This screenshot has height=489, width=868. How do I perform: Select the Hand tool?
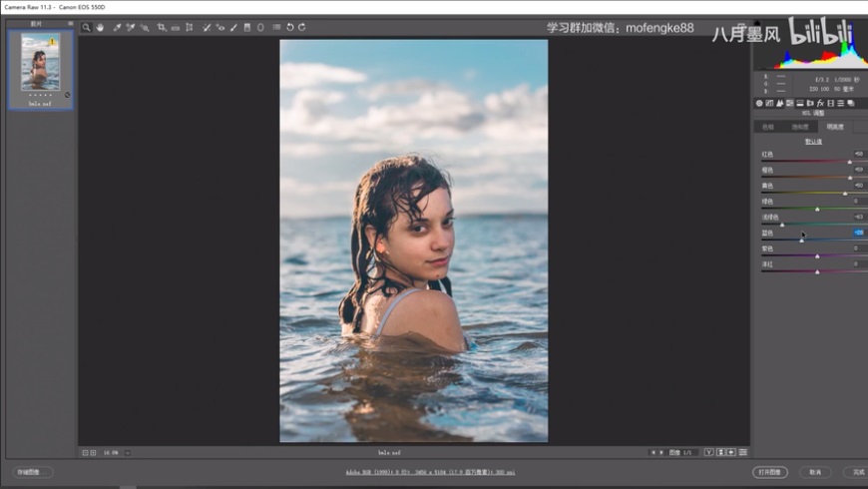(x=100, y=27)
